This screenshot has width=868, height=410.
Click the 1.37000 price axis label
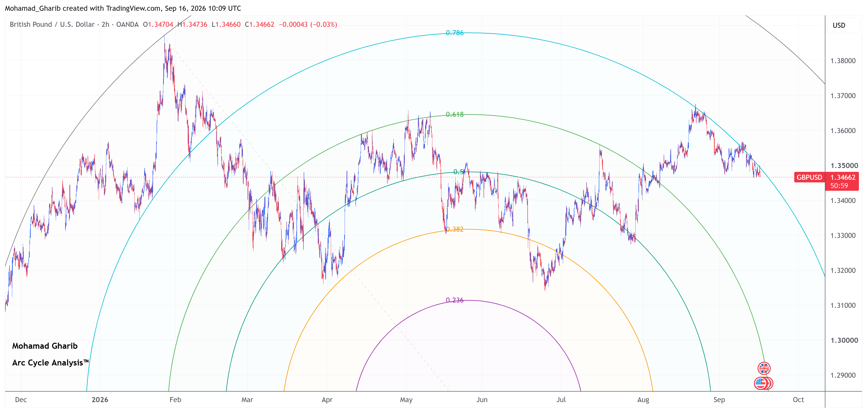pyautogui.click(x=843, y=96)
